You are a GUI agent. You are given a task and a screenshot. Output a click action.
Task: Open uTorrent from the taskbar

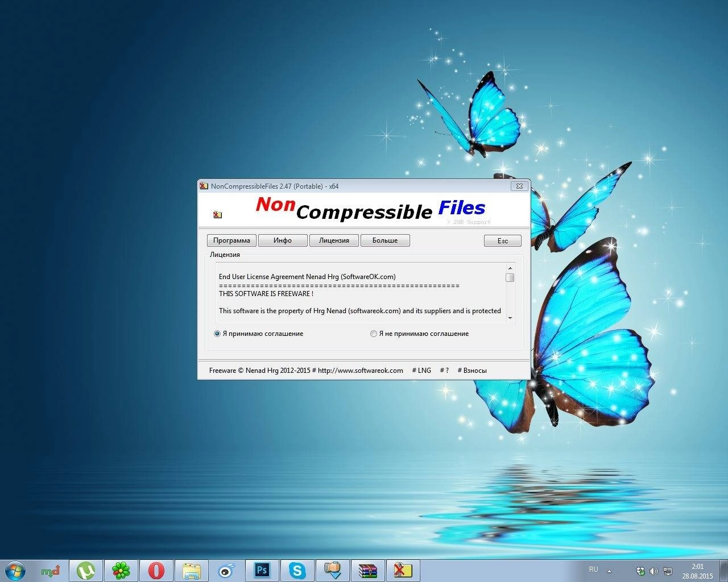86,570
